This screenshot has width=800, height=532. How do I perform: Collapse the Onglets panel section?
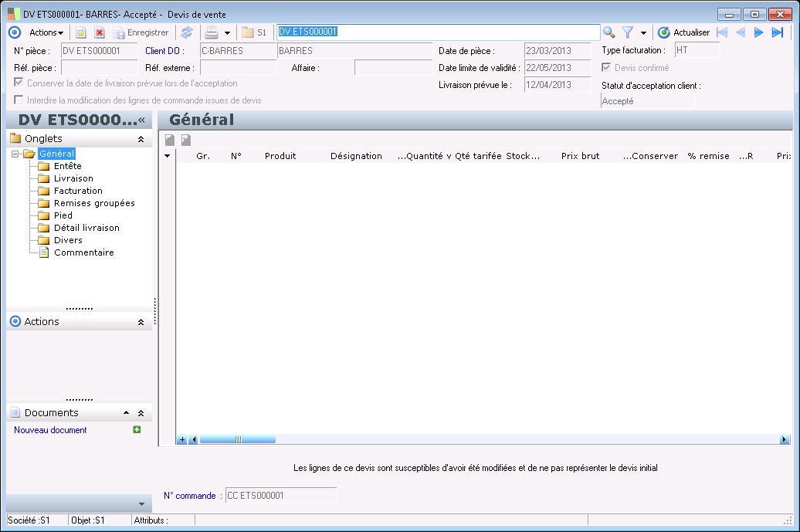point(141,139)
